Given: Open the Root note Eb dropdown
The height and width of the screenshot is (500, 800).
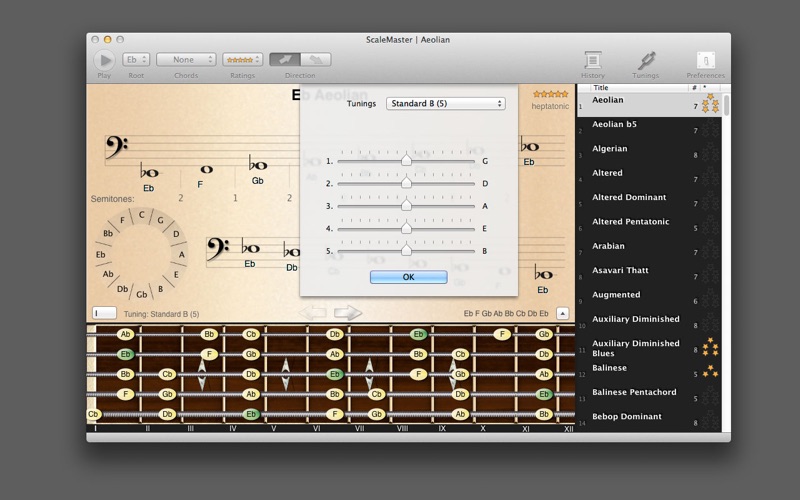Looking at the screenshot, I should pyautogui.click(x=136, y=60).
